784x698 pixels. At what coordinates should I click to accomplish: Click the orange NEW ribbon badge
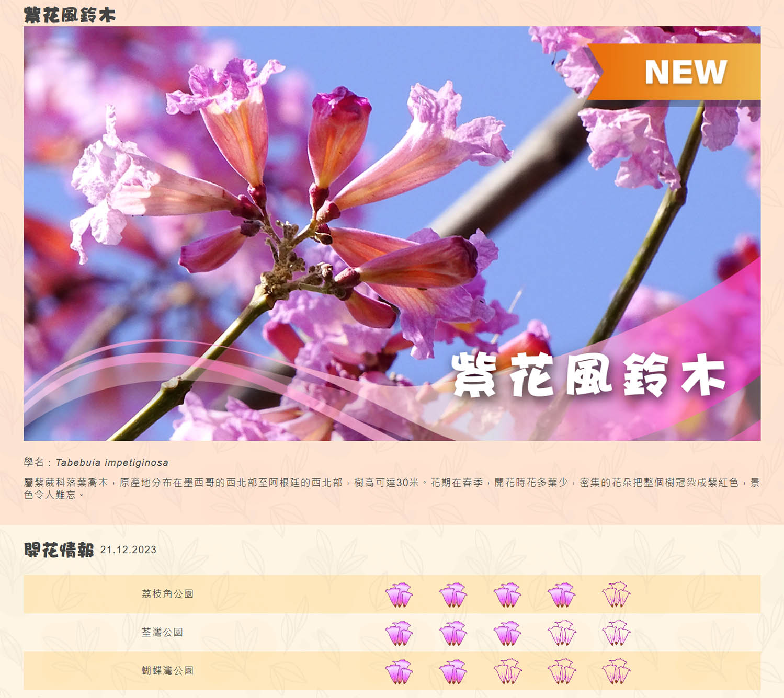tap(680, 72)
